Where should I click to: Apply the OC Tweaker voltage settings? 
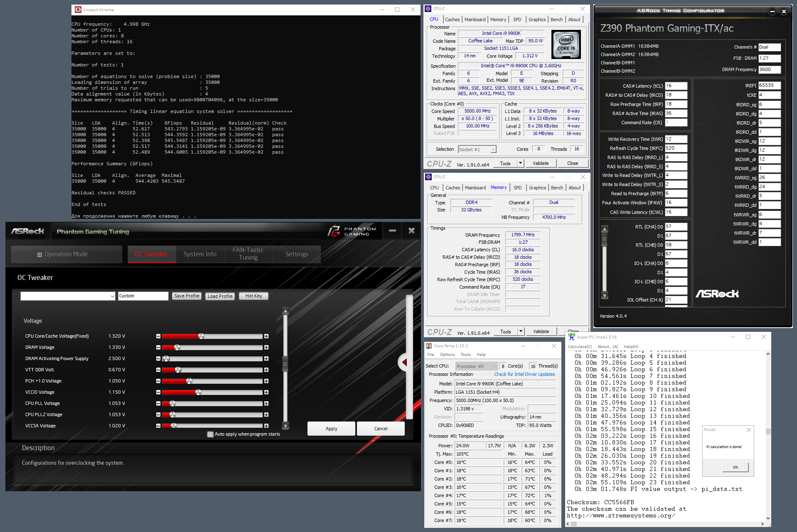(331, 429)
